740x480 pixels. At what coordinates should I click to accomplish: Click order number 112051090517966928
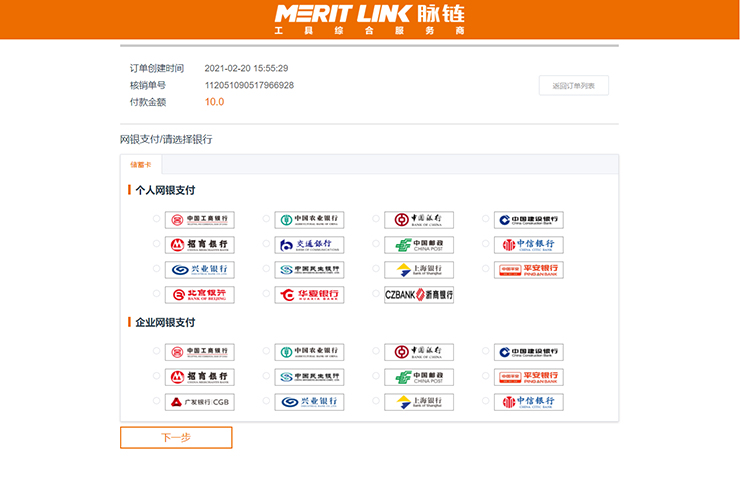point(249,85)
